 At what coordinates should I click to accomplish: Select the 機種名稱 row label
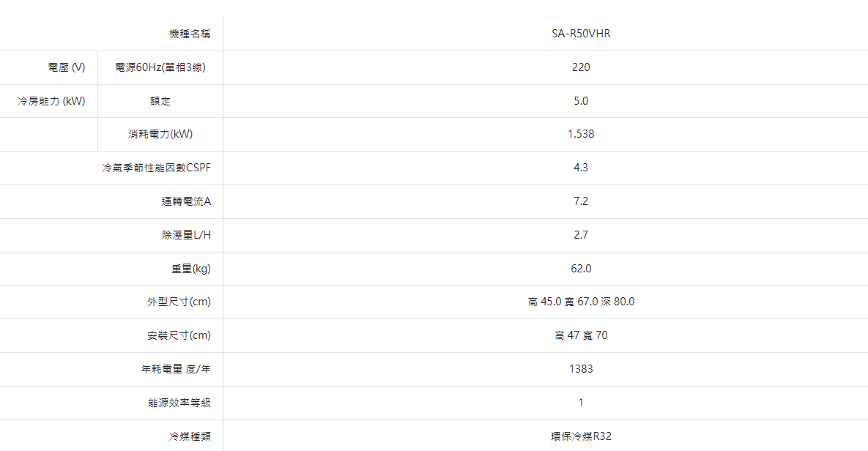coord(190,34)
